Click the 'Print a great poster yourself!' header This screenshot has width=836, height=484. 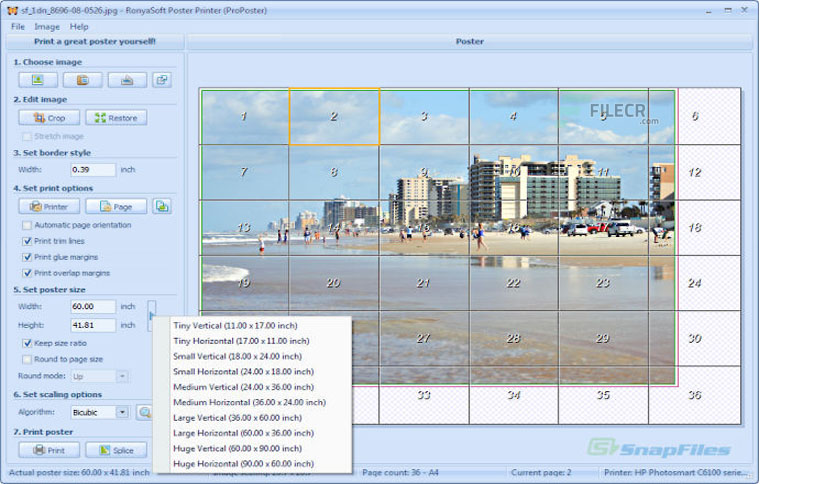coord(95,42)
